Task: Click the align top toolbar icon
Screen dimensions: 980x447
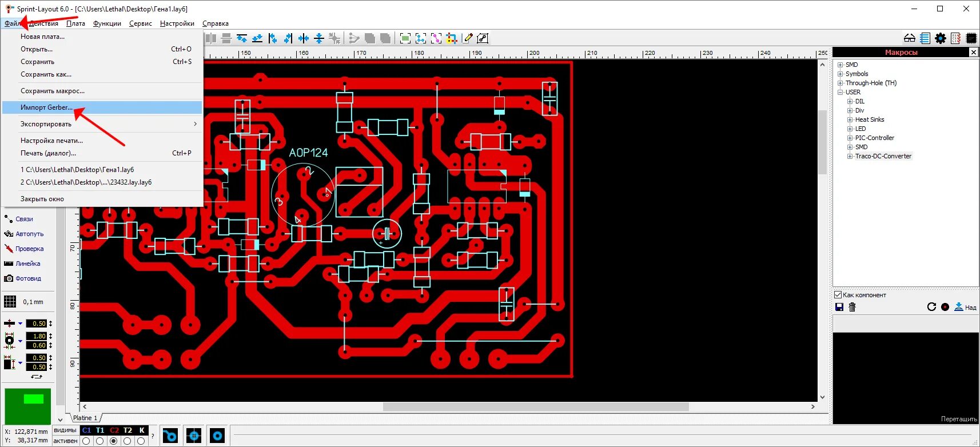Action: [x=242, y=38]
